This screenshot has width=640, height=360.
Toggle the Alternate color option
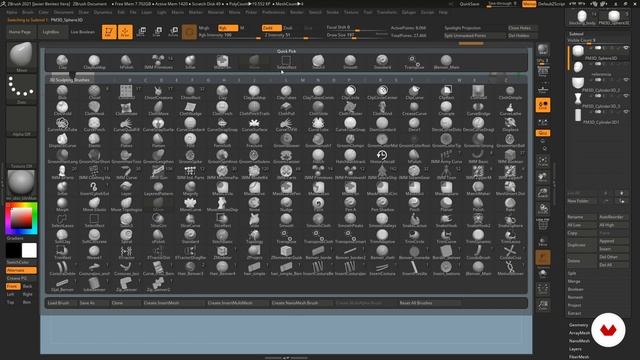pyautogui.click(x=21, y=270)
